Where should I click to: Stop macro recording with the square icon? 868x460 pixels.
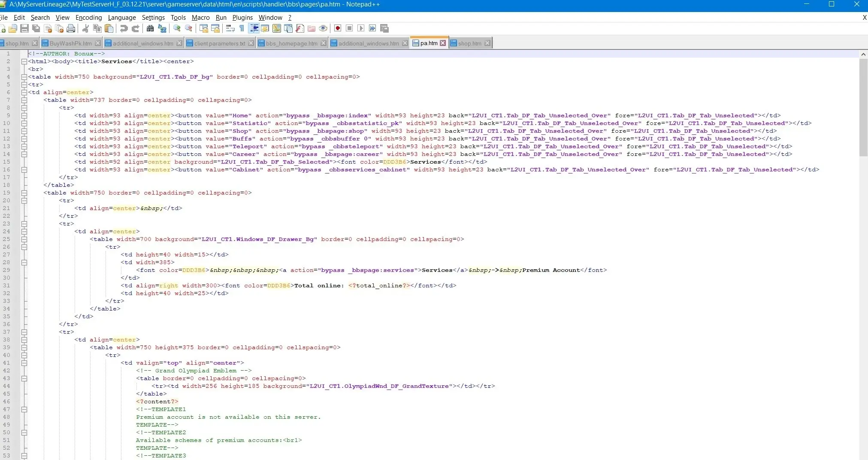tap(349, 28)
